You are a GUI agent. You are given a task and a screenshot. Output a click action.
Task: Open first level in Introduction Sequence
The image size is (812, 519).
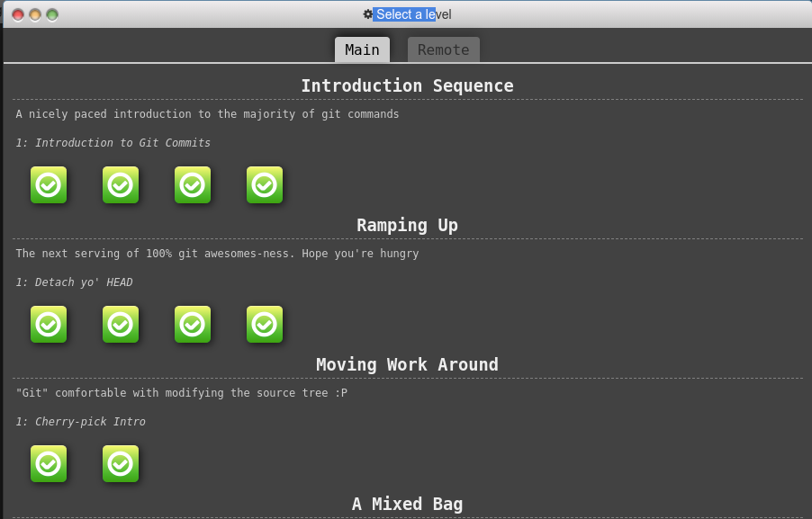[x=49, y=184]
